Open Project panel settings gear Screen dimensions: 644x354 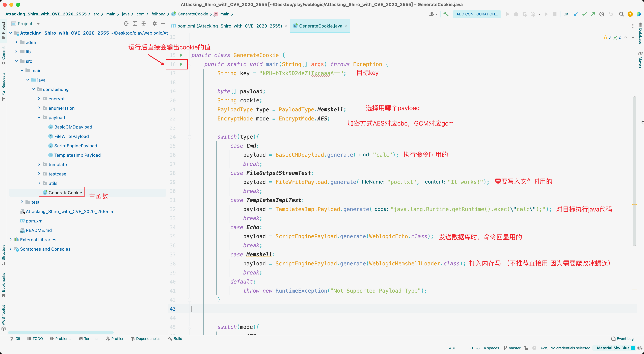[x=154, y=23]
